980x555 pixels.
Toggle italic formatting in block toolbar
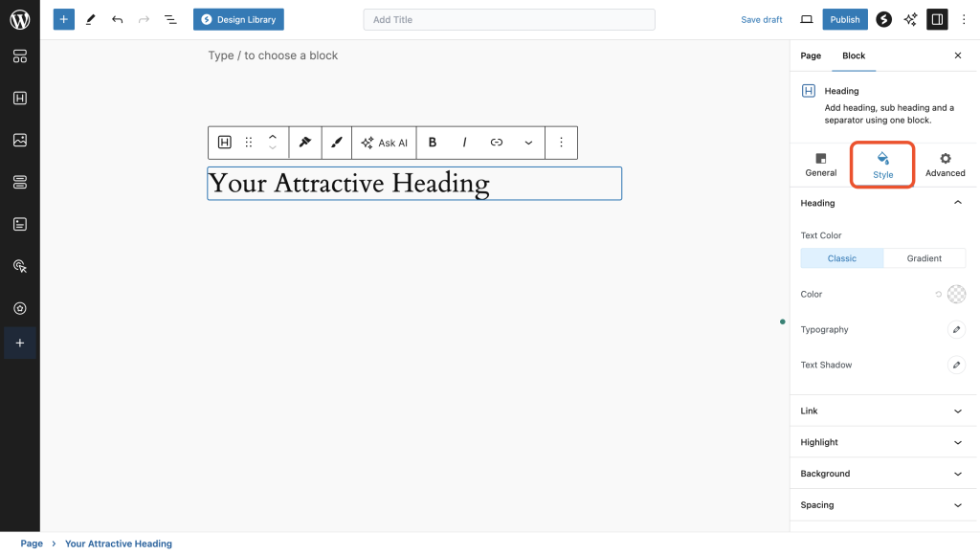pyautogui.click(x=465, y=143)
